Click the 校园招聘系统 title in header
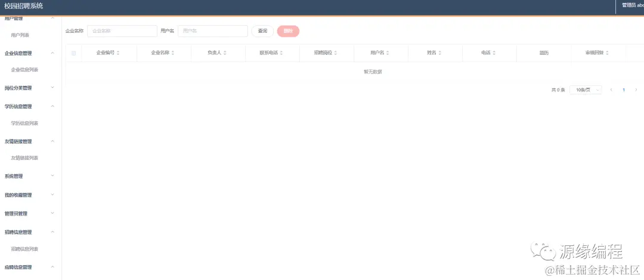The width and height of the screenshot is (644, 280). 23,6
